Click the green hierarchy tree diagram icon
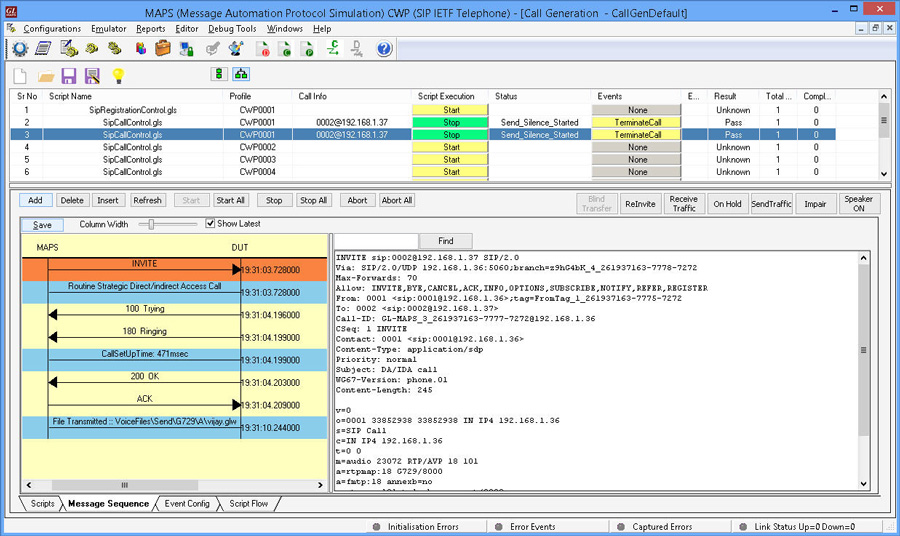Image resolution: width=900 pixels, height=536 pixels. (241, 74)
